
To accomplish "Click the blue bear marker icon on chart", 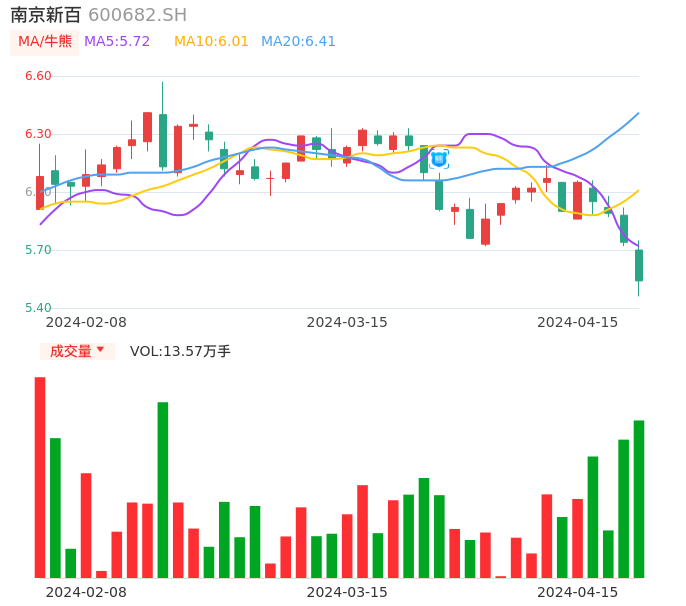I will click(x=439, y=158).
